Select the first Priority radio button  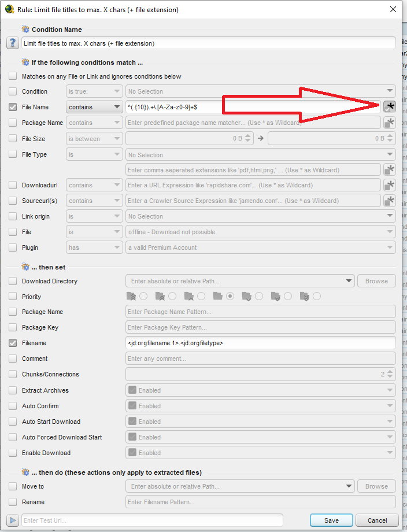pyautogui.click(x=143, y=296)
